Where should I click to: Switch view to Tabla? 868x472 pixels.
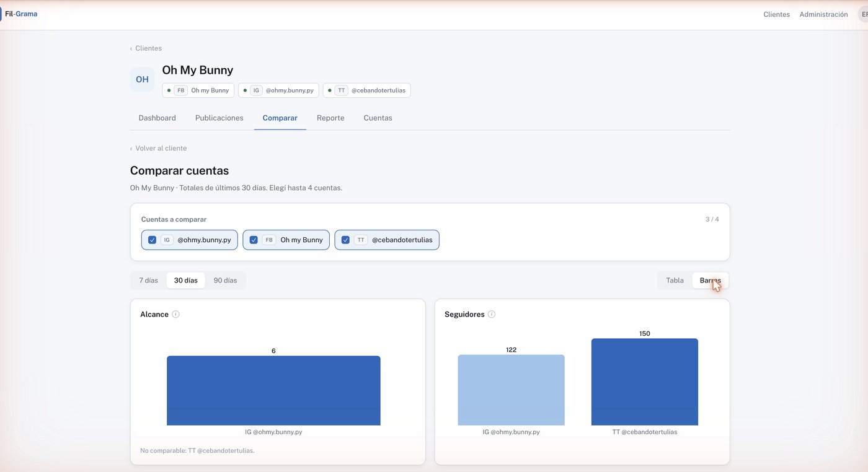click(x=675, y=281)
